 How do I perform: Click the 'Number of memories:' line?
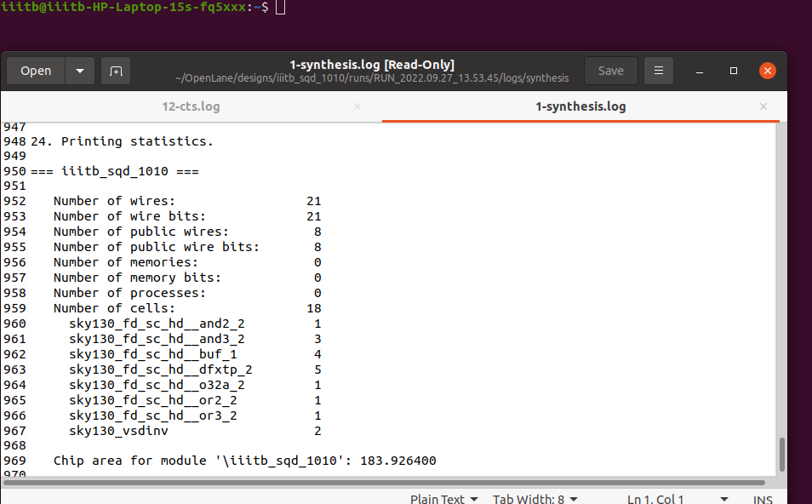click(x=187, y=262)
